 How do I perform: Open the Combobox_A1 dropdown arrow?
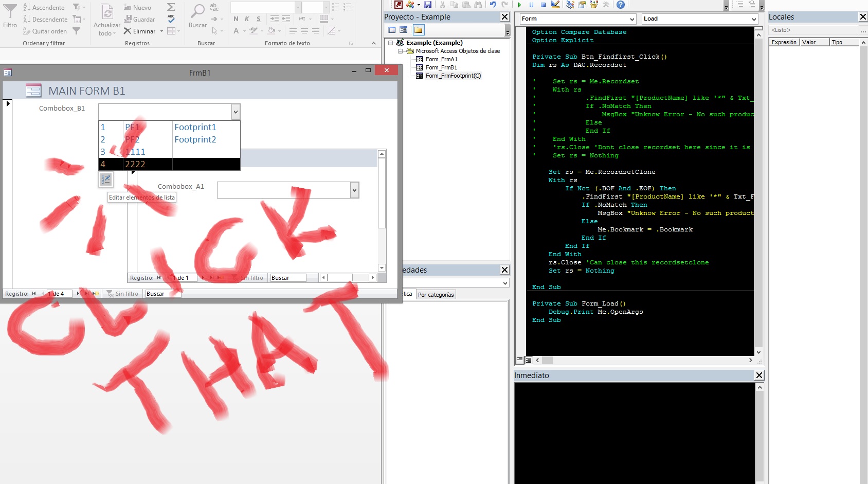354,190
